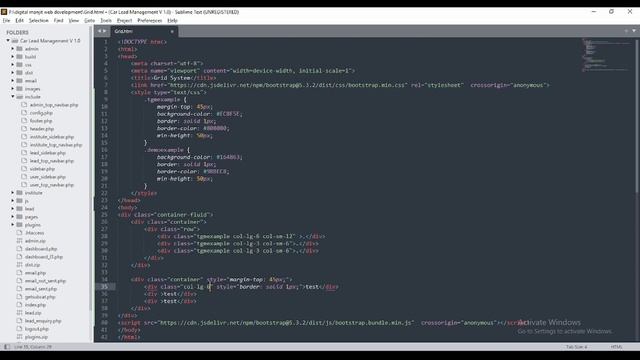Viewport: 640px width, 360px height.
Task: Click the lead.zip archive icon
Action: (x=19, y=313)
